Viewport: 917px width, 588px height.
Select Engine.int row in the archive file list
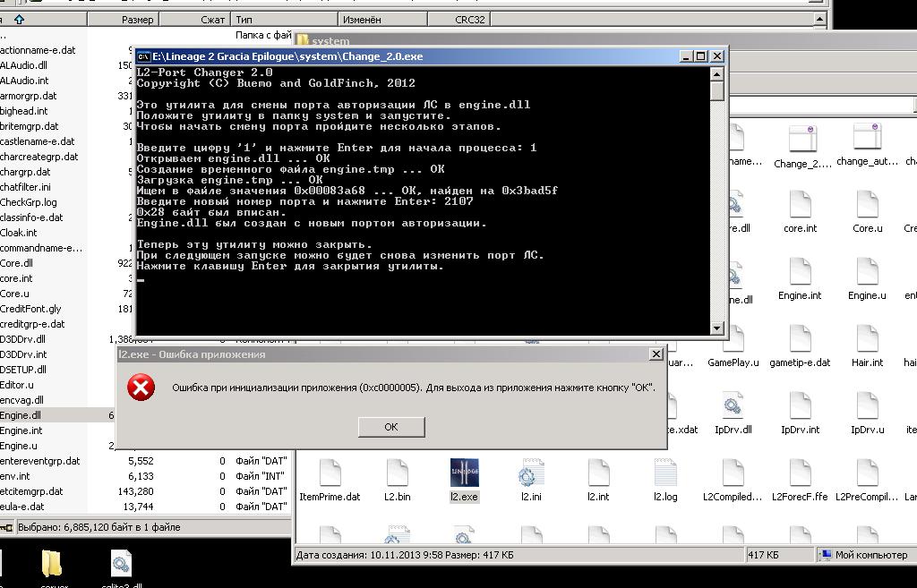(x=21, y=430)
